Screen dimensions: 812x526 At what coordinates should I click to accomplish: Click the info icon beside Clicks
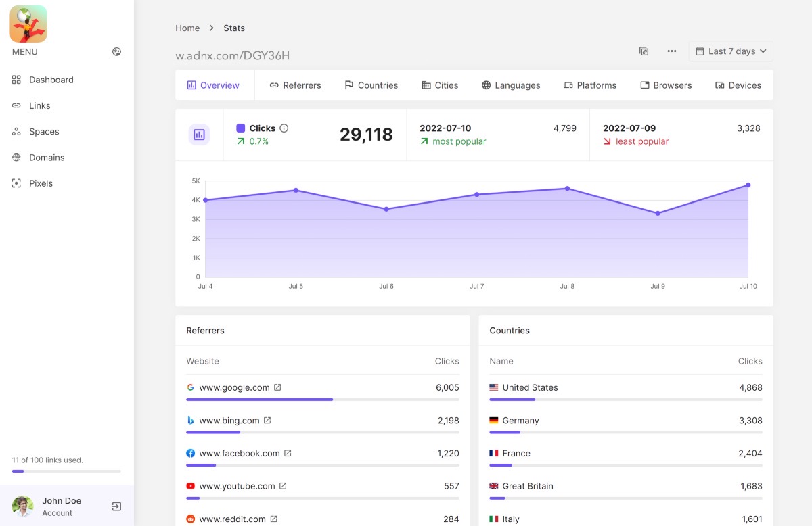click(x=284, y=128)
